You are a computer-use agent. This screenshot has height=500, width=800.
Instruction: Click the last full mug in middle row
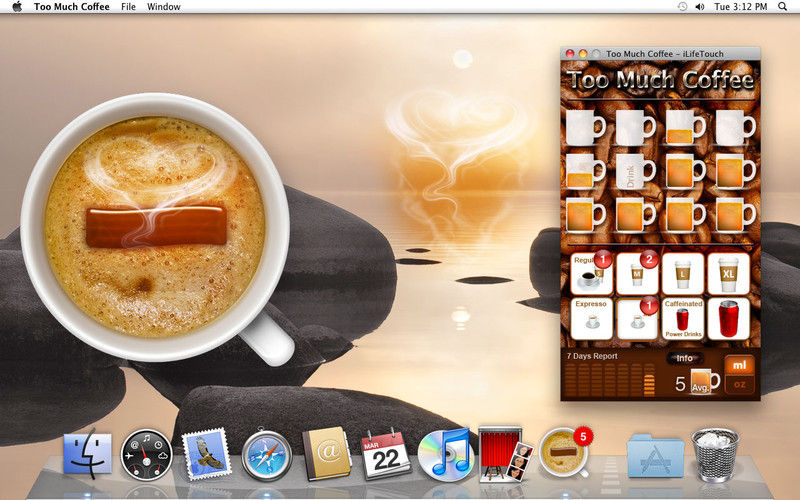point(735,171)
